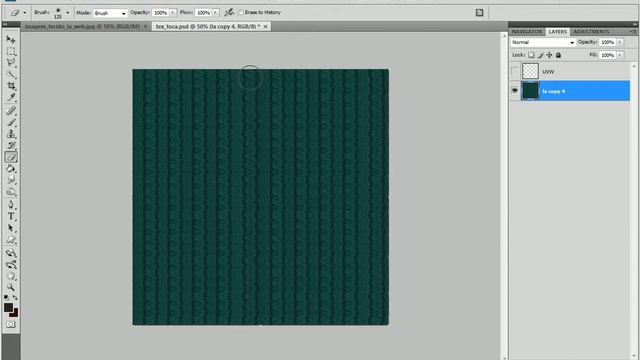Select the Path Selection tool
This screenshot has width=640, height=360.
click(11, 228)
